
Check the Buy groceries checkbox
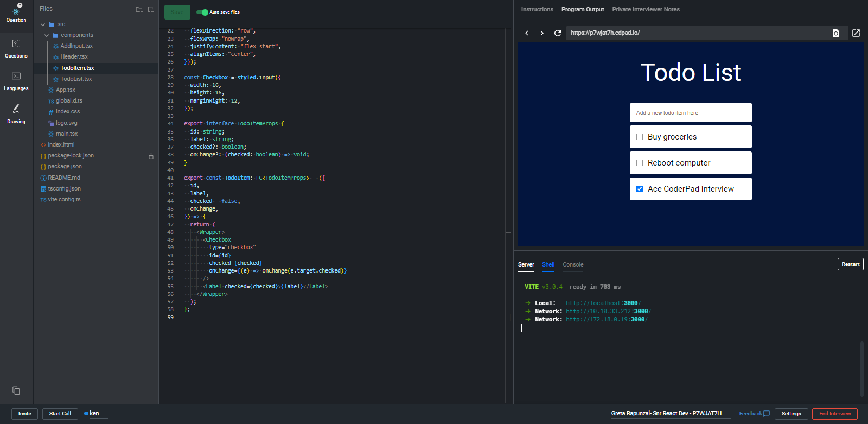click(x=640, y=137)
